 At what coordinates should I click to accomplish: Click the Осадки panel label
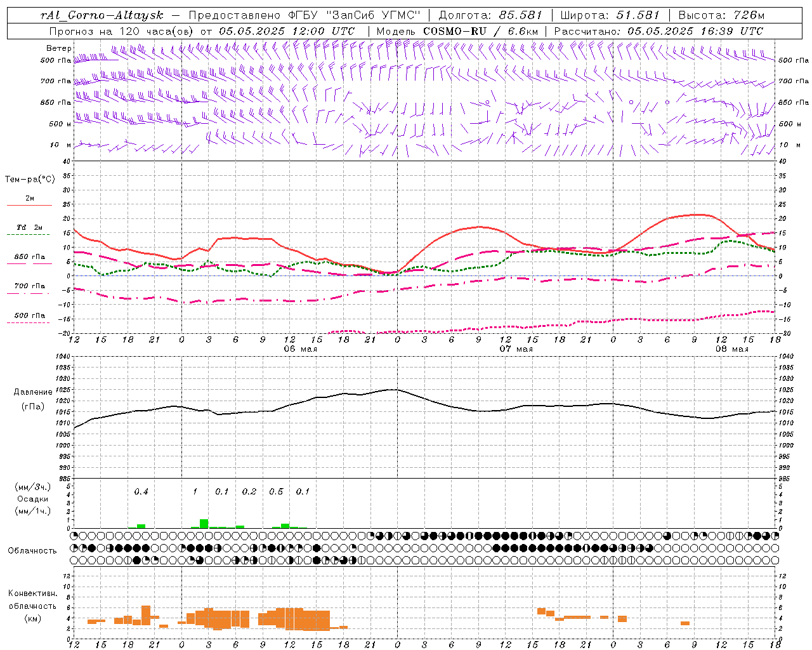click(x=33, y=499)
